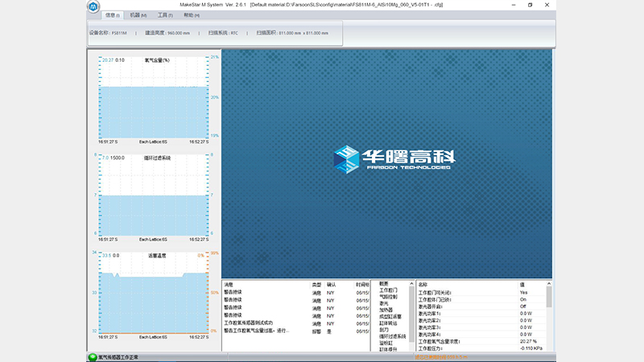The height and width of the screenshot is (362, 644).
Task: Select 循环过滤系统 in the component list
Action: tap(392, 336)
